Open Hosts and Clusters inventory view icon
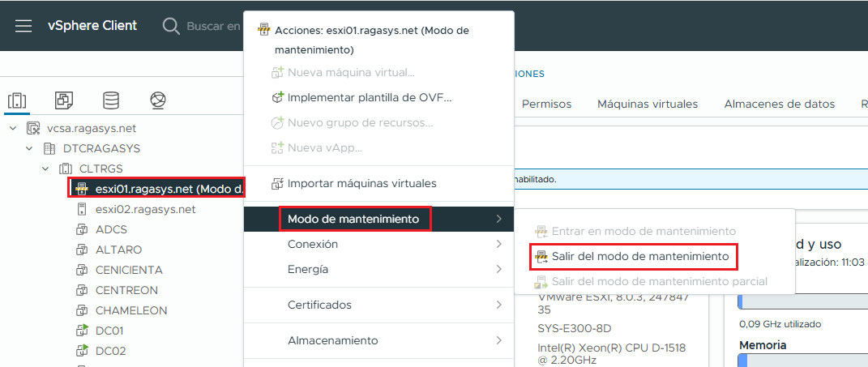The height and width of the screenshot is (367, 868). pyautogui.click(x=17, y=100)
